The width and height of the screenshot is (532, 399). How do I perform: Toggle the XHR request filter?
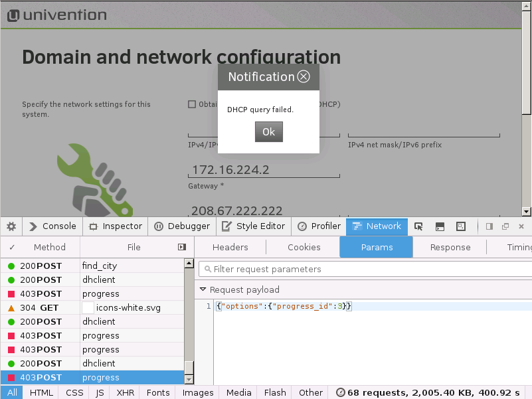pyautogui.click(x=125, y=392)
